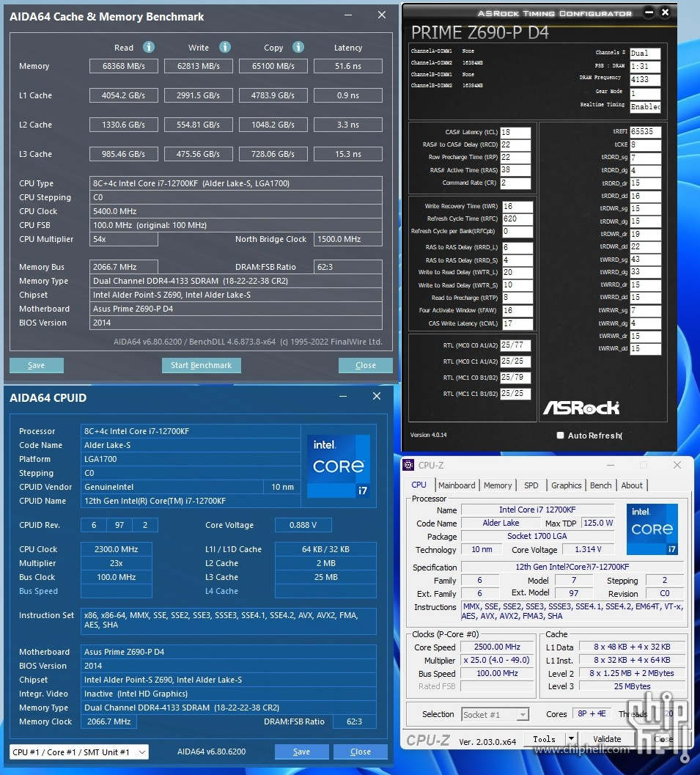Minimize the AIDA64 CPUID window
The height and width of the screenshot is (775, 700).
(343, 397)
